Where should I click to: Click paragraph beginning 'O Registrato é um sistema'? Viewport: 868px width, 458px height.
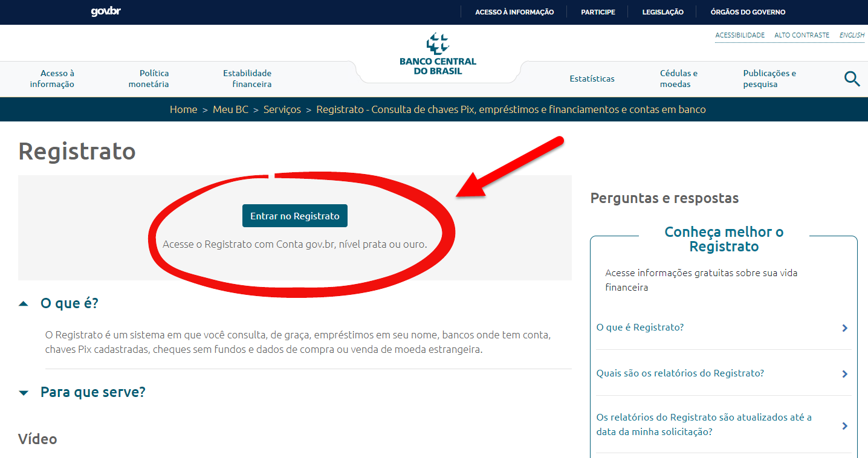298,342
